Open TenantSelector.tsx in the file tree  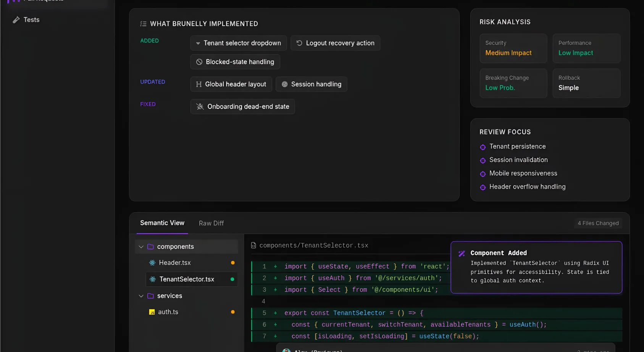pos(192,279)
